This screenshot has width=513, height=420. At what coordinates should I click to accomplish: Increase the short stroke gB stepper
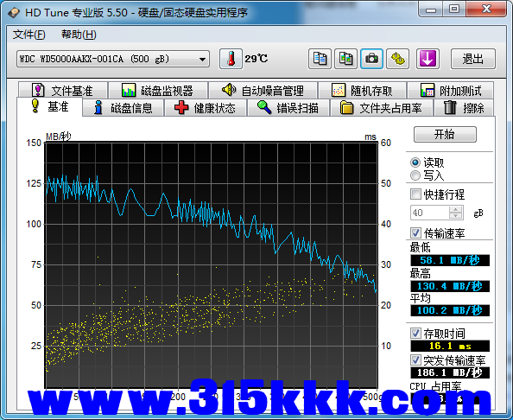pyautogui.click(x=455, y=209)
